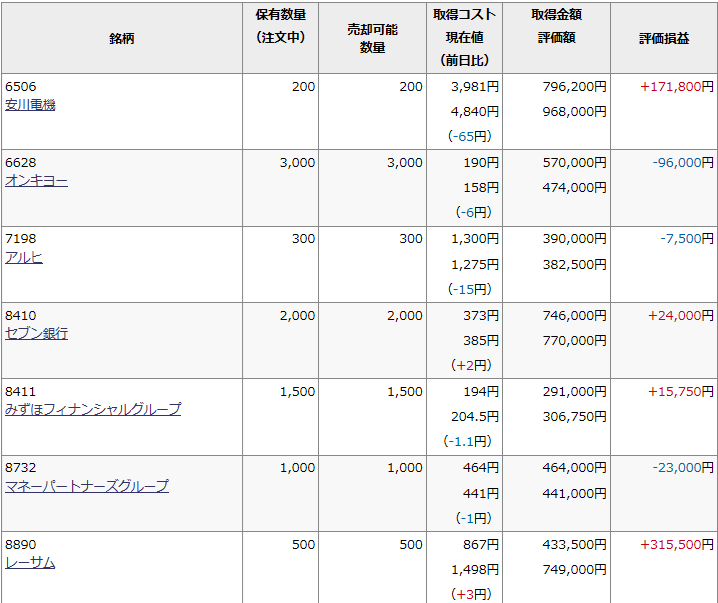Click the 評価損益 column header
718x603 pixels.
tap(664, 38)
